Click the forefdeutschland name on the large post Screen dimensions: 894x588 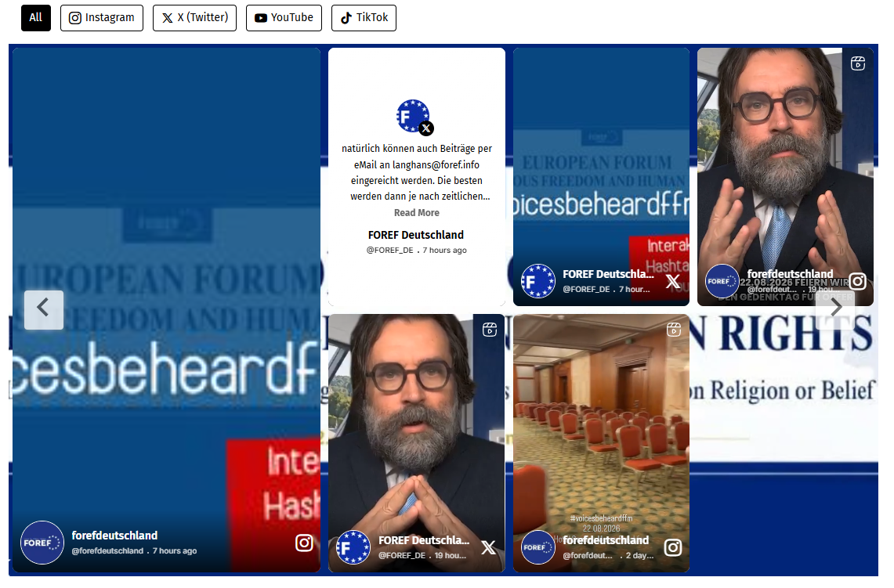click(x=114, y=536)
